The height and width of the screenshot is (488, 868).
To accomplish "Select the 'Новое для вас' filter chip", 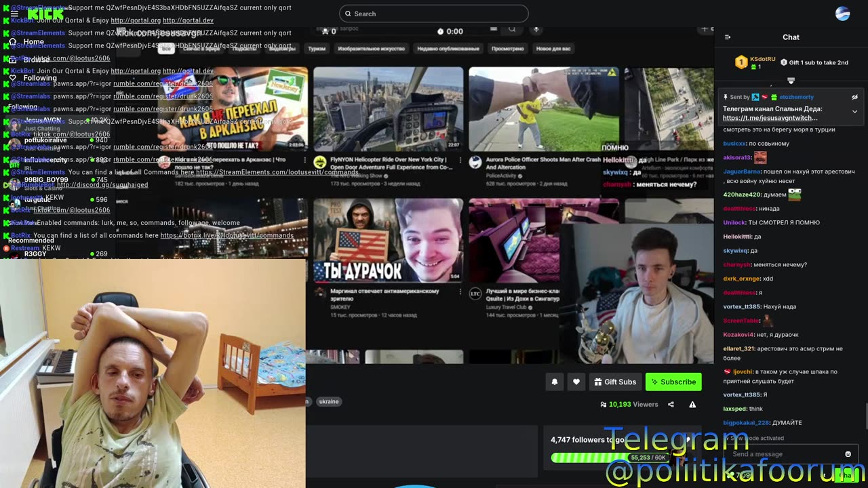I will 553,49.
